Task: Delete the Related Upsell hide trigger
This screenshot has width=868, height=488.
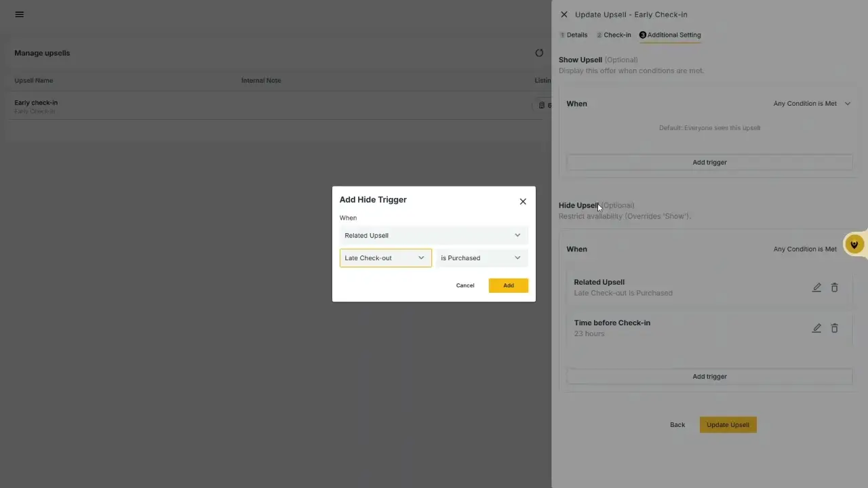Action: click(835, 287)
